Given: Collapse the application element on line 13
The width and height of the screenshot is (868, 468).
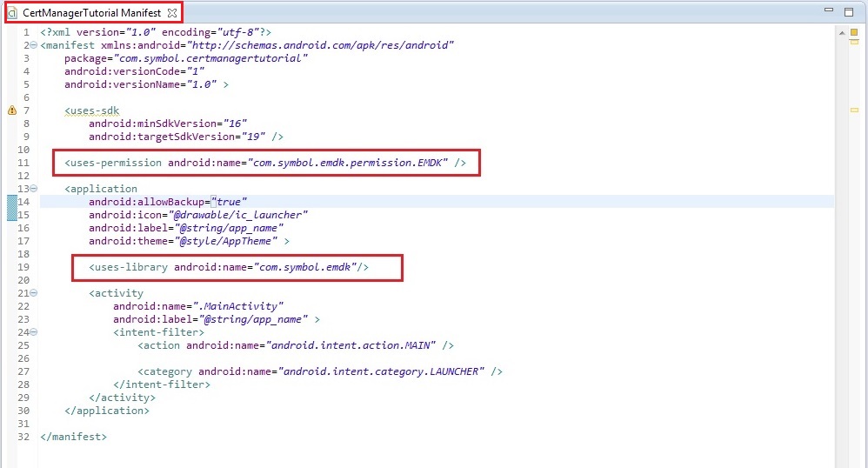Looking at the screenshot, I should (x=33, y=189).
